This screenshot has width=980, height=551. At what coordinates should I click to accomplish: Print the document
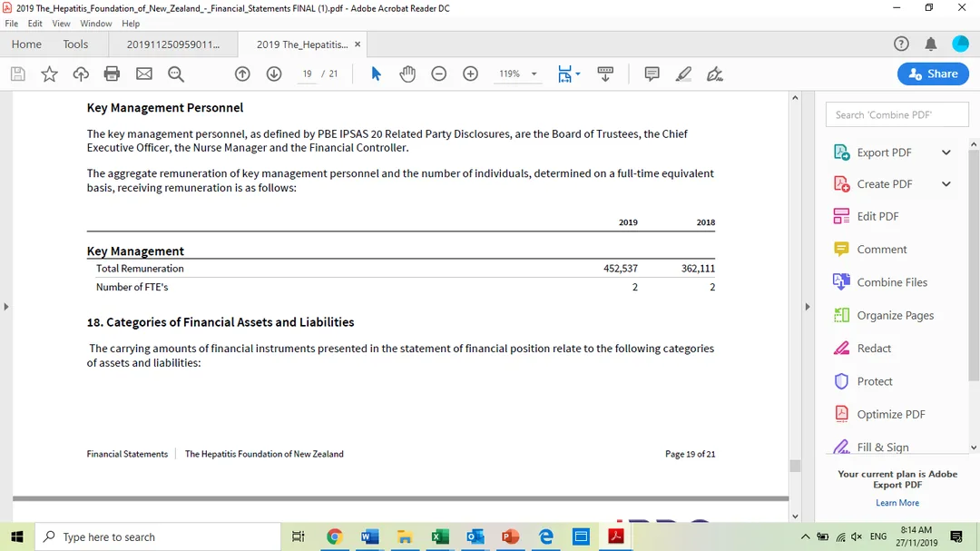pyautogui.click(x=112, y=74)
